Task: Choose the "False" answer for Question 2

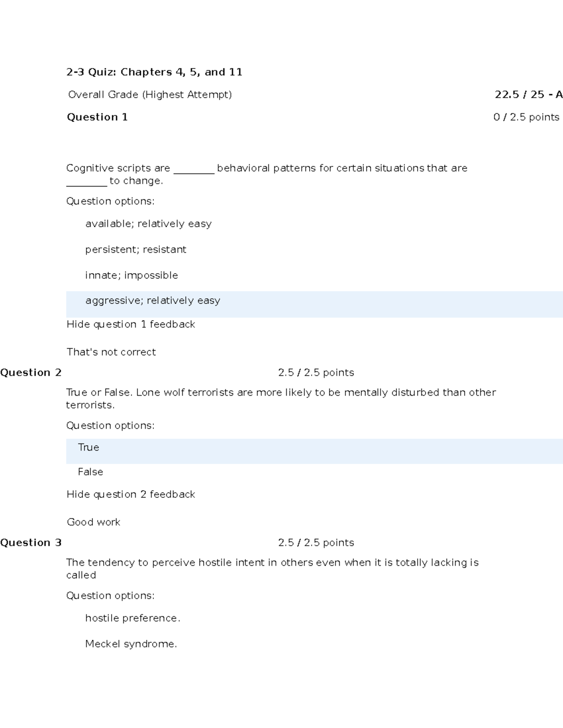Action: [90, 472]
